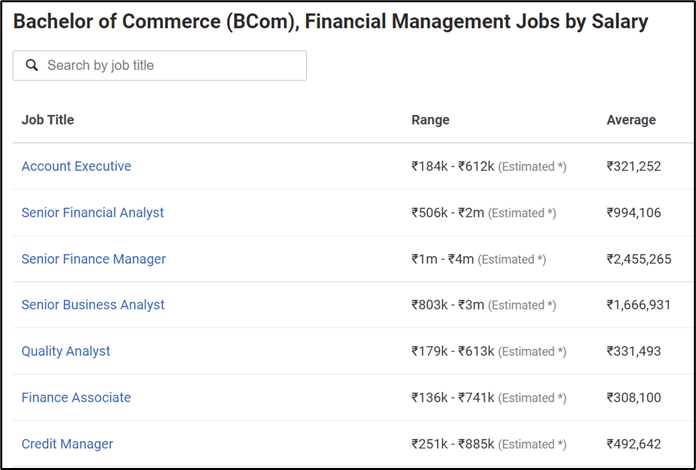
Task: Click the Average column header
Action: pyautogui.click(x=631, y=120)
